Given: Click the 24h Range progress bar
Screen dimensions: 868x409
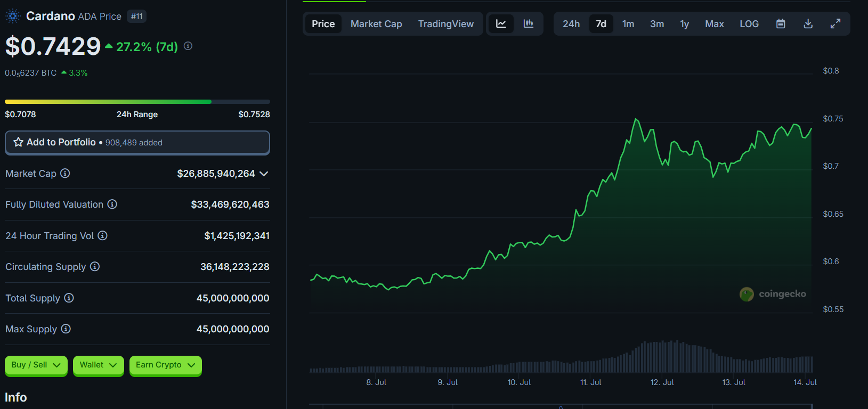Looking at the screenshot, I should [x=137, y=102].
